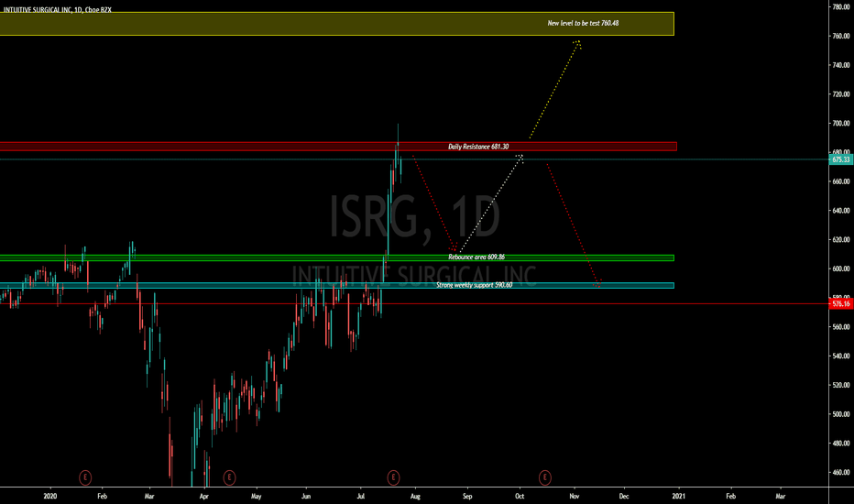Viewport: 854px width, 504px height.
Task: Select the 'Daily Resistance 681.30' label
Action: [478, 147]
